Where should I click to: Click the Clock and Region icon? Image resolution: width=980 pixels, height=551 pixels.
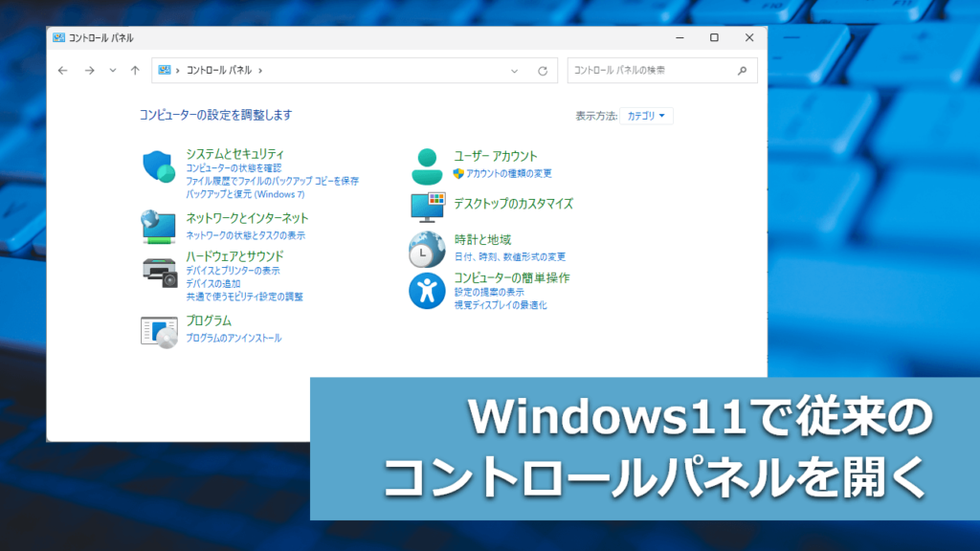coord(426,249)
